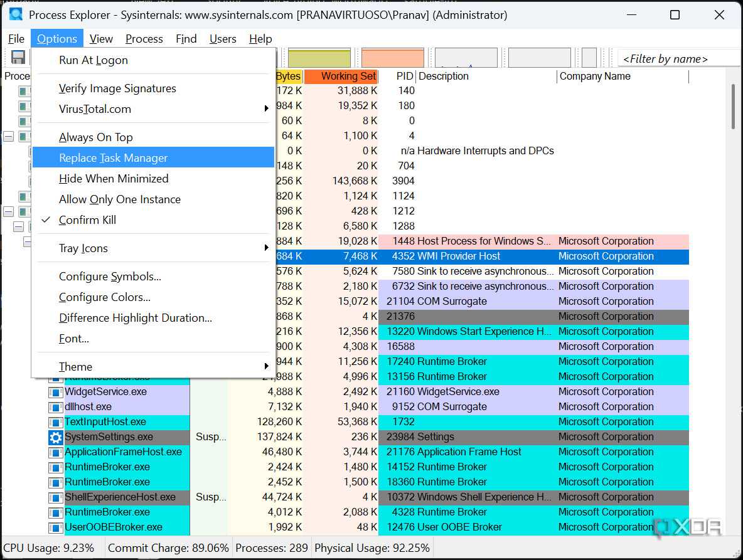Sort by the PID column header
743x560 pixels.
[x=397, y=77]
